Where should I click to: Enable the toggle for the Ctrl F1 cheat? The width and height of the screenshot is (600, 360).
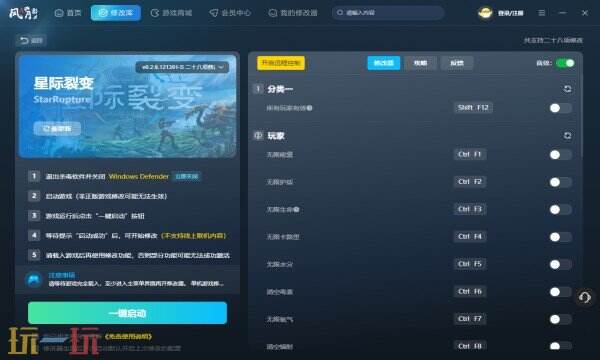[x=560, y=155]
